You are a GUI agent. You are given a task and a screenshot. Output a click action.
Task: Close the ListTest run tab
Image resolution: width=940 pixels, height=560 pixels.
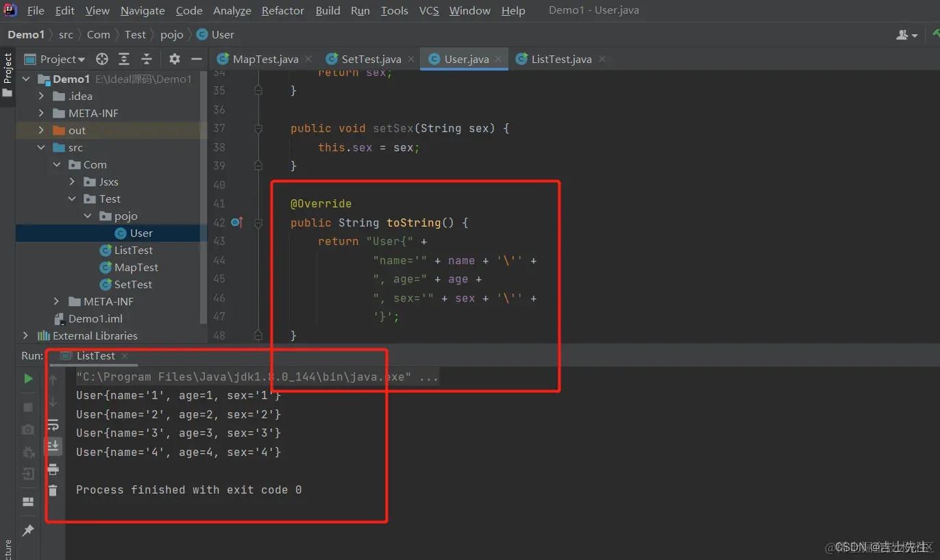125,356
